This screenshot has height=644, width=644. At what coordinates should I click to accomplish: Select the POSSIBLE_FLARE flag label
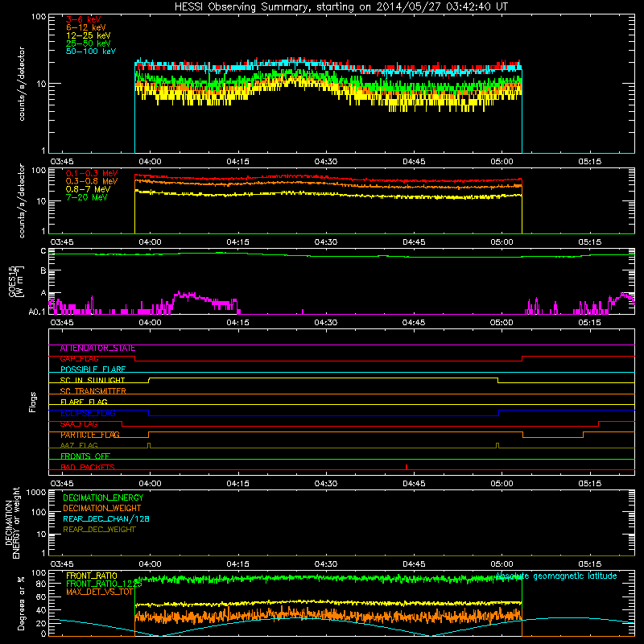(x=93, y=369)
